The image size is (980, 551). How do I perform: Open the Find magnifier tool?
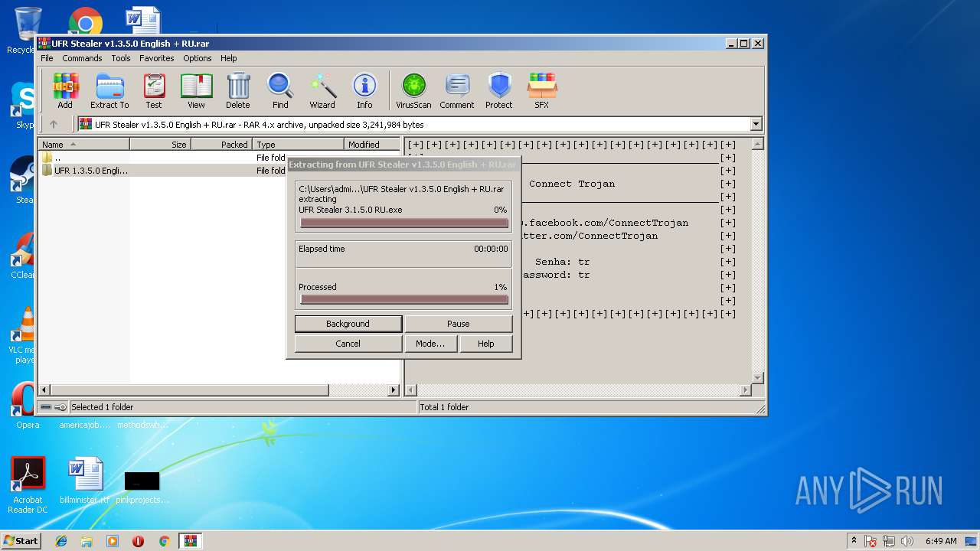[x=280, y=91]
